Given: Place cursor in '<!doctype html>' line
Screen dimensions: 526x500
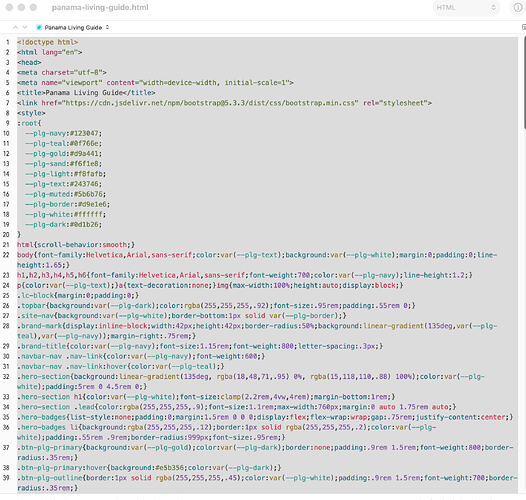Looking at the screenshot, I should coord(48,42).
